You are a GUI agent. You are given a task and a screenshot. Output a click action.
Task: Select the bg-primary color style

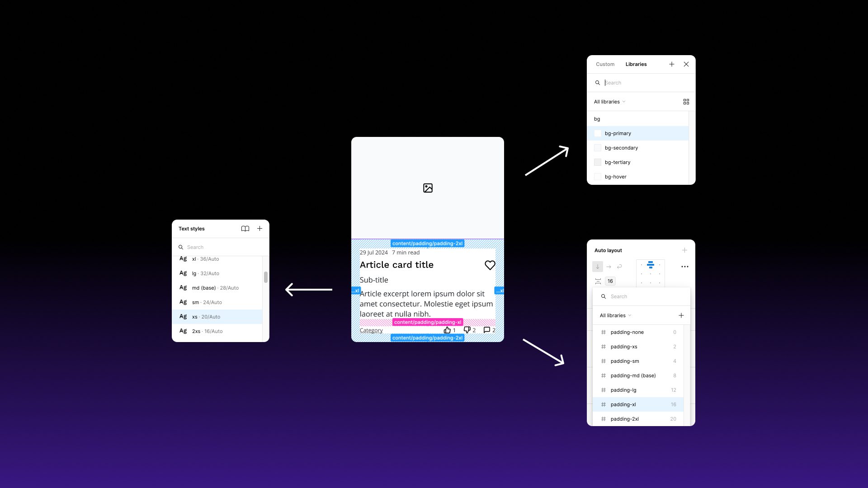coord(618,133)
